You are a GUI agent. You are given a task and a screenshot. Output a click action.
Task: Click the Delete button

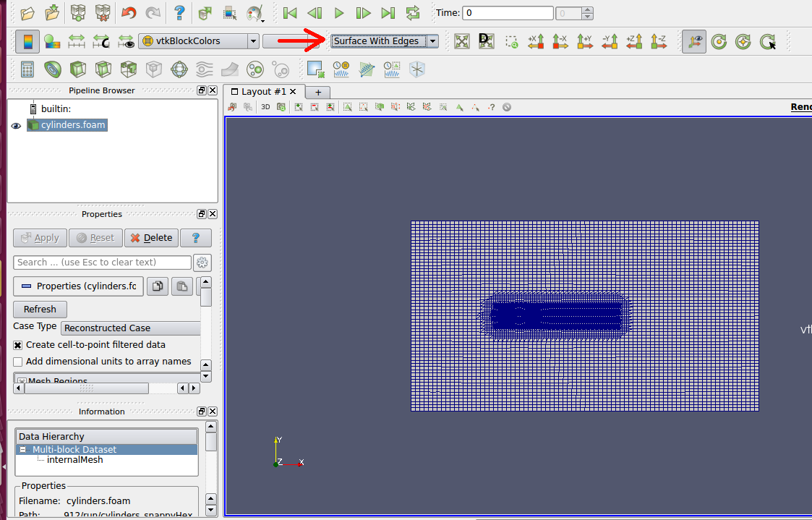coord(151,238)
